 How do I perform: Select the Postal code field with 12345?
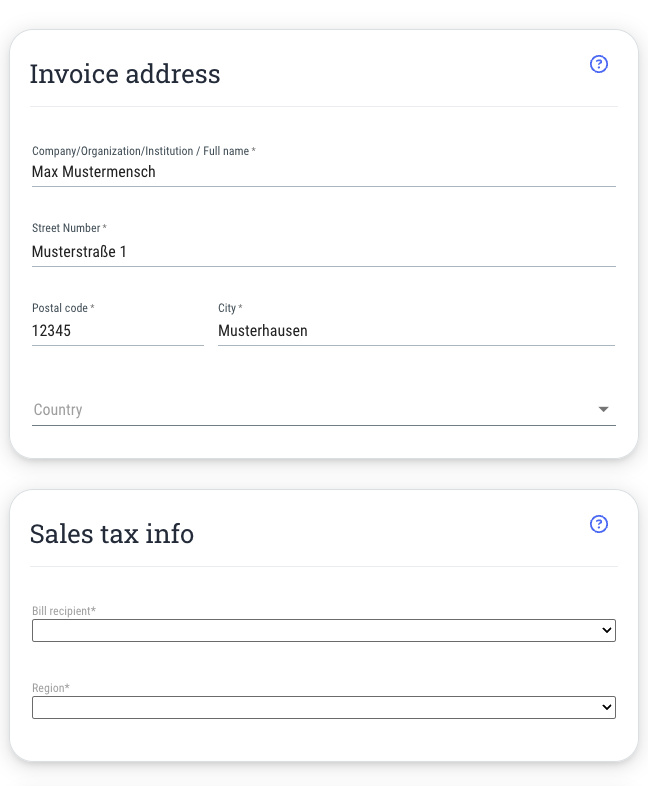click(116, 331)
